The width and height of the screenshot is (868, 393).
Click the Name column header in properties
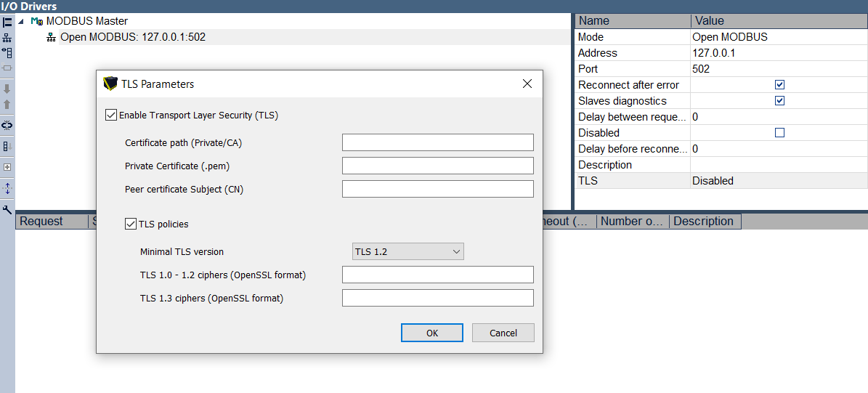[x=633, y=21]
